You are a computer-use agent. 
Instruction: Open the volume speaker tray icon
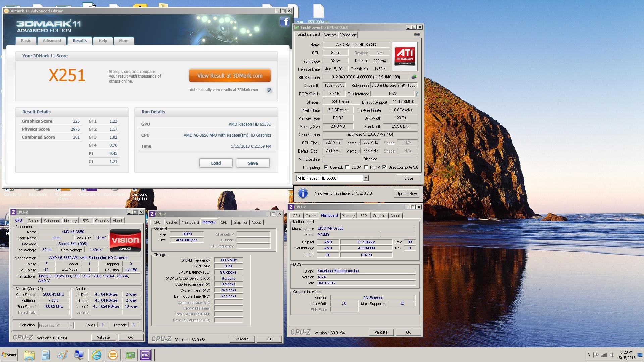612,355
